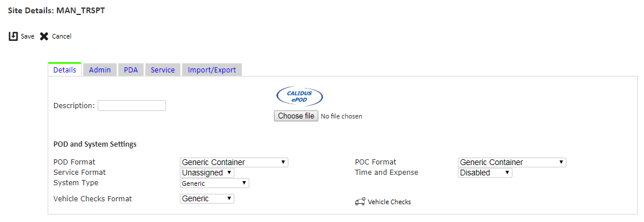
Task: Click the Cancel X icon
Action: click(x=44, y=36)
